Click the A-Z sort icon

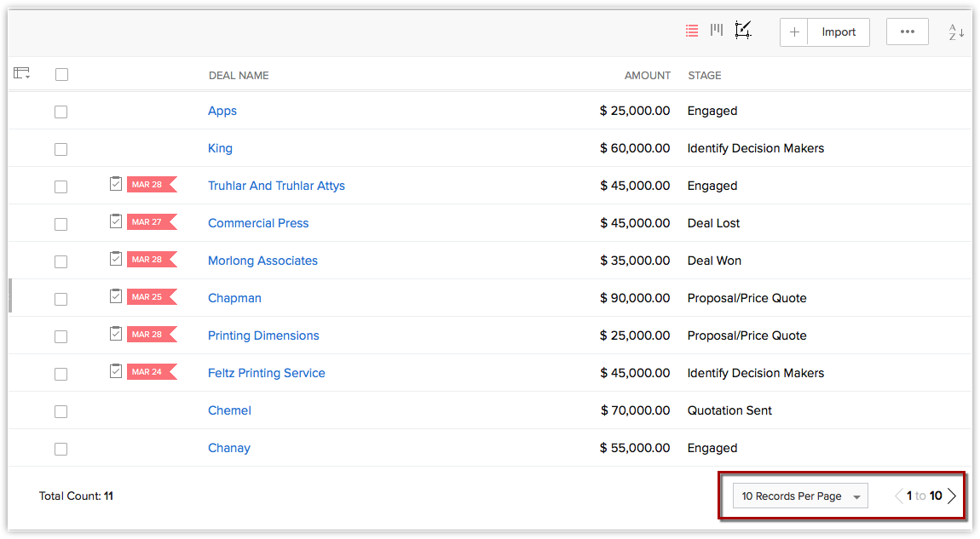(x=956, y=32)
